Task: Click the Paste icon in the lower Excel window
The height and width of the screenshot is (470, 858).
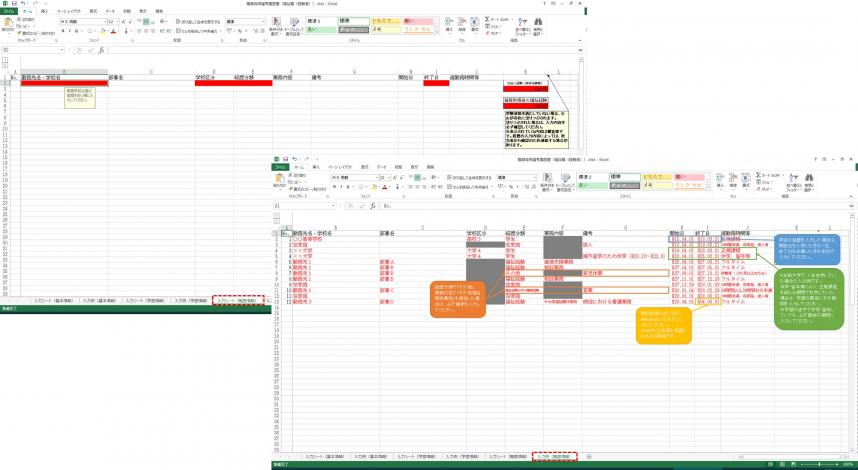Action: pos(279,180)
